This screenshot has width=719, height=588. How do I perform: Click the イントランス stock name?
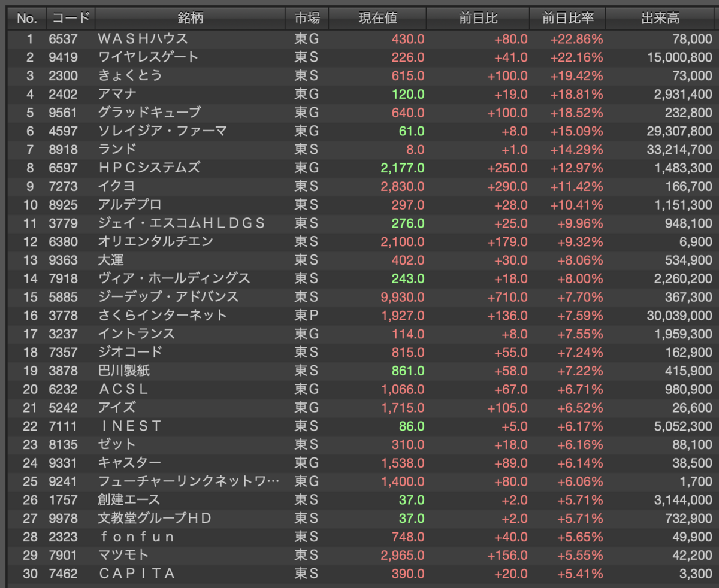tap(137, 334)
